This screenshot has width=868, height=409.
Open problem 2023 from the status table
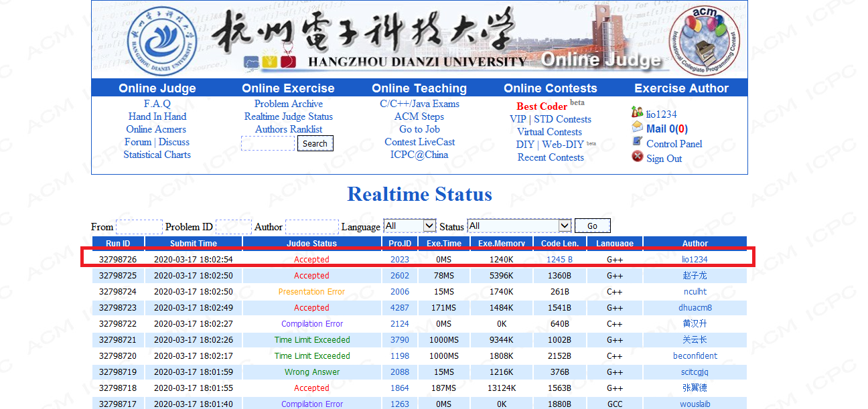[x=399, y=259]
